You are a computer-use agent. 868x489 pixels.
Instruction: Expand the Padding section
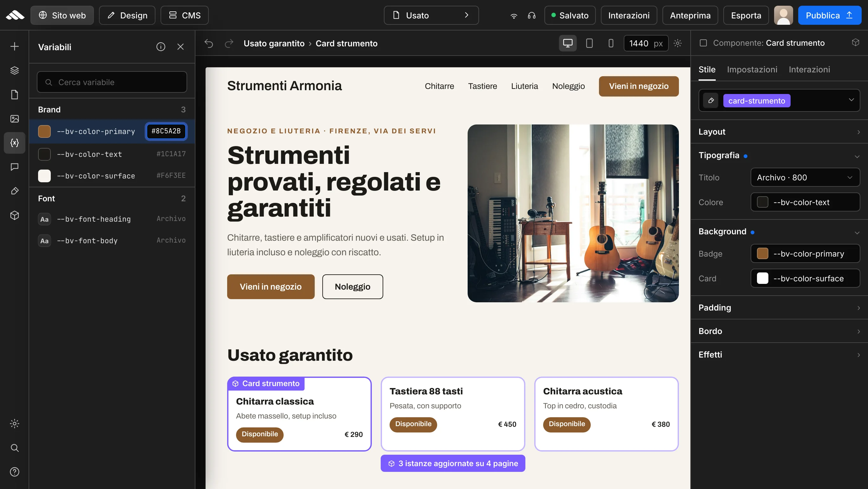(x=779, y=308)
